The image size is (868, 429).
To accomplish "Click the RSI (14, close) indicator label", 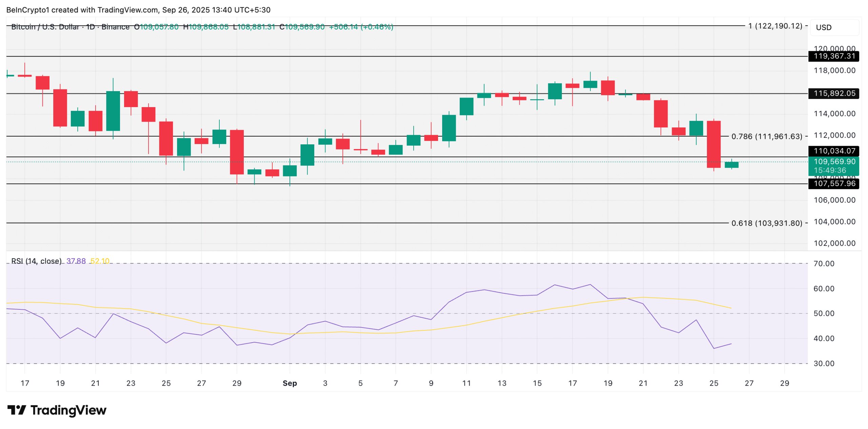I will tap(37, 261).
